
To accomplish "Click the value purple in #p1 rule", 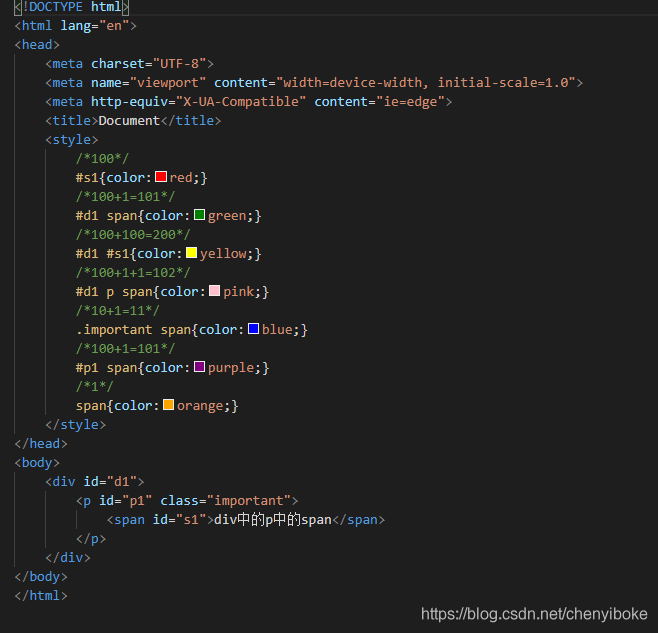I will [x=231, y=368].
